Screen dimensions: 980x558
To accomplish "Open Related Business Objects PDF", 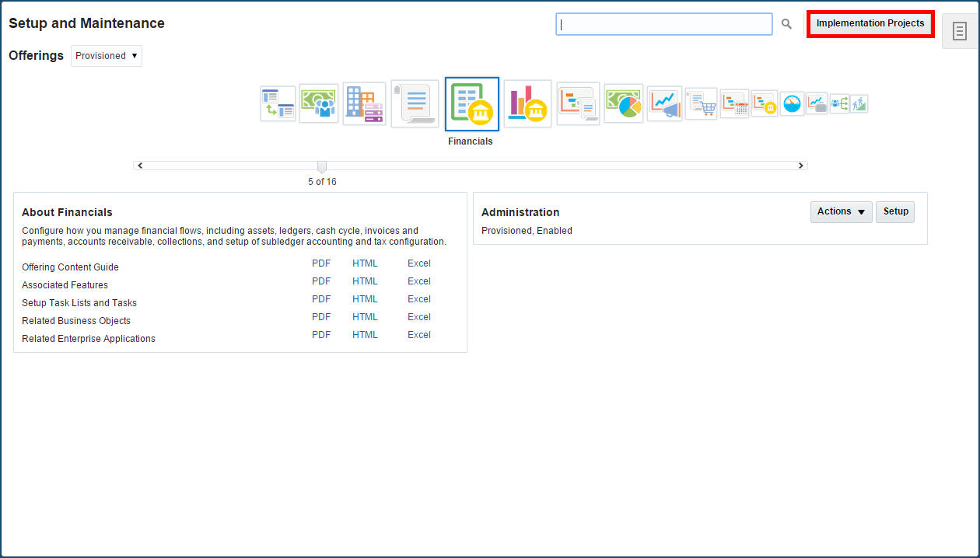I will pos(321,317).
